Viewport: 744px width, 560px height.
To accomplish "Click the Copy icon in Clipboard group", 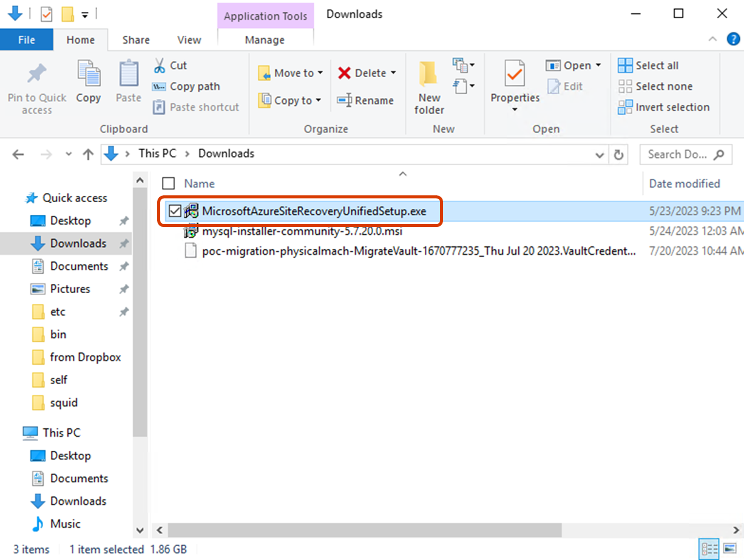I will pyautogui.click(x=89, y=74).
